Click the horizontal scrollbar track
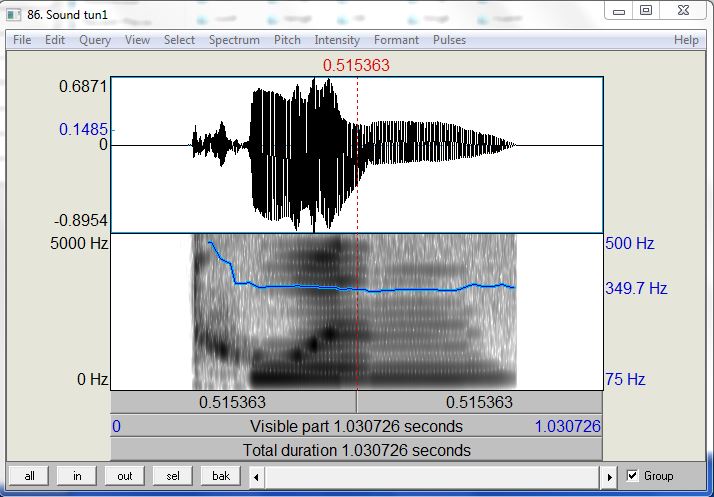Viewport: 714px width, 497px height. (433, 477)
